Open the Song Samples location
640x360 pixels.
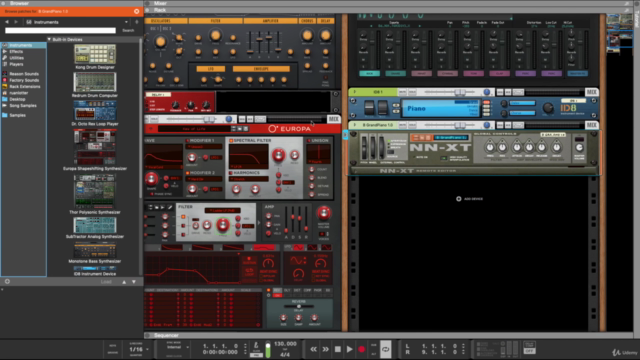tap(23, 106)
